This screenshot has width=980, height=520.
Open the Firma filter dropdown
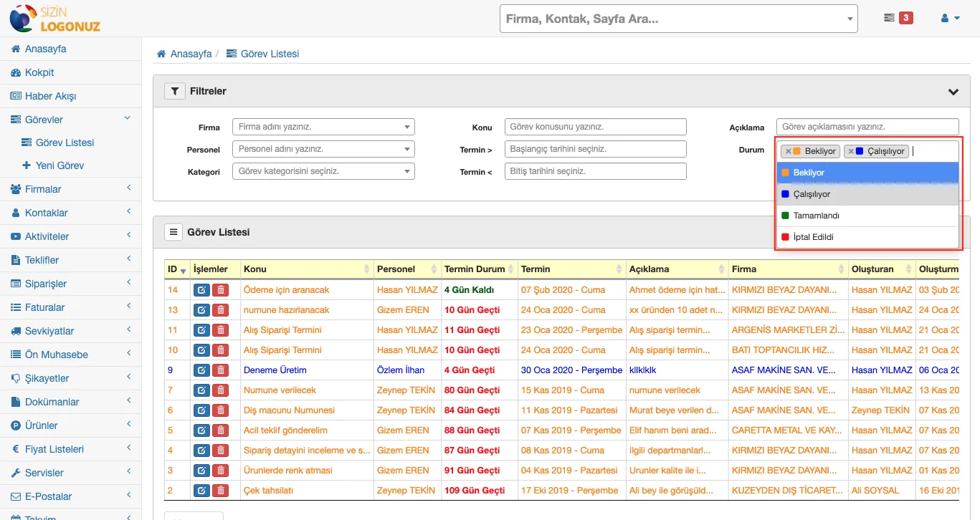323,127
